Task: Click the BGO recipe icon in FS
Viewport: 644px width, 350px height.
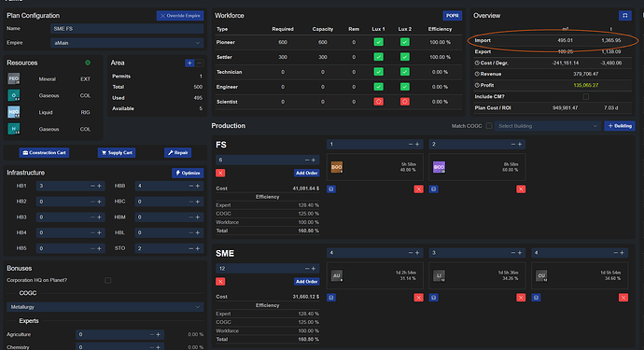Action: [x=336, y=167]
